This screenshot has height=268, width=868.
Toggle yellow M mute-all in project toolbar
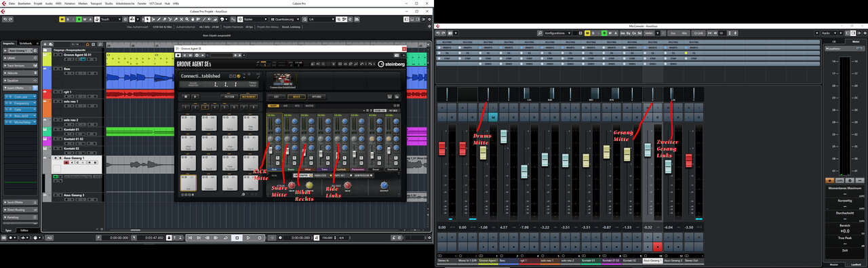pos(62,19)
